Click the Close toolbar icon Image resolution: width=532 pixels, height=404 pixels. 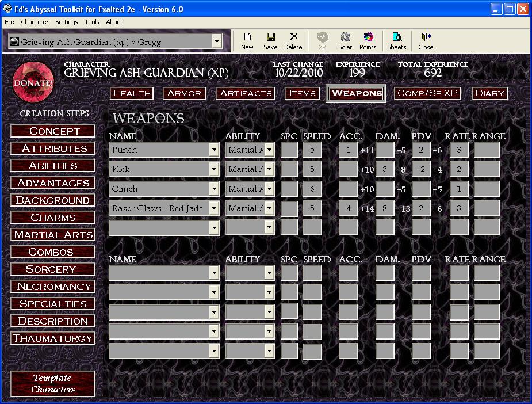click(x=426, y=41)
